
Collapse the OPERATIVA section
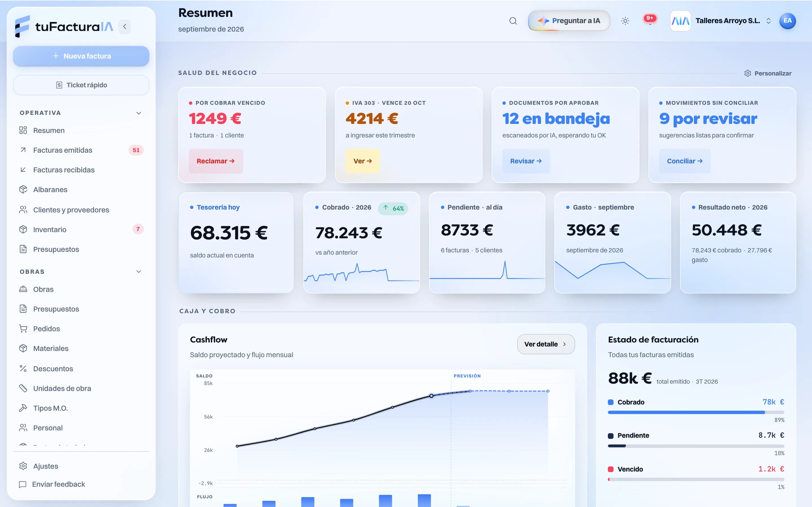pyautogui.click(x=139, y=113)
